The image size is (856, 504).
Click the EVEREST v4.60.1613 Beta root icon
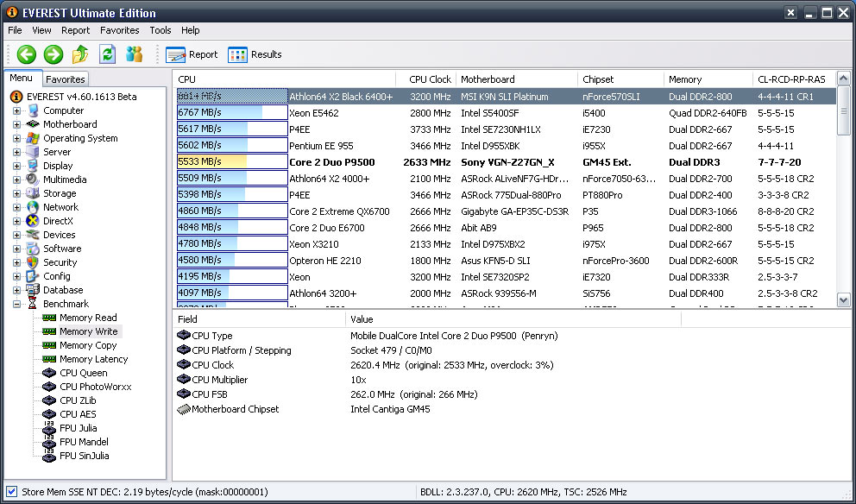coord(16,97)
